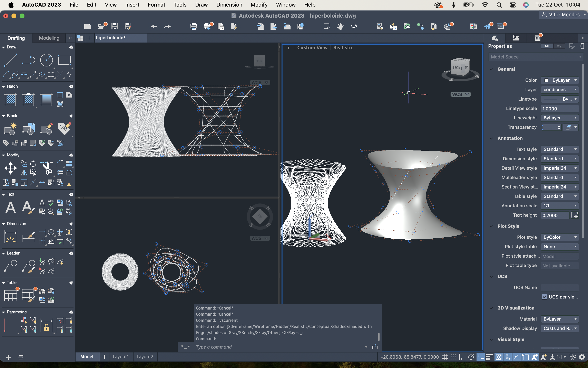Choose the Hatch tool

pyautogui.click(x=10, y=99)
